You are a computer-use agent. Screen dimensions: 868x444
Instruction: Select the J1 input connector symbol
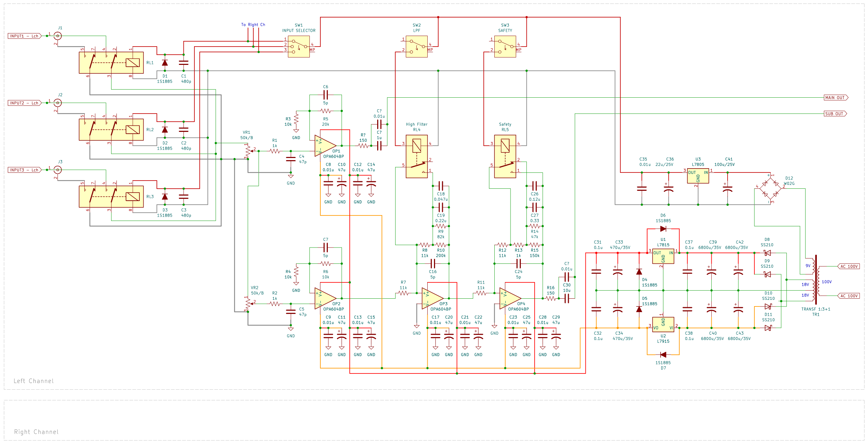(x=58, y=36)
